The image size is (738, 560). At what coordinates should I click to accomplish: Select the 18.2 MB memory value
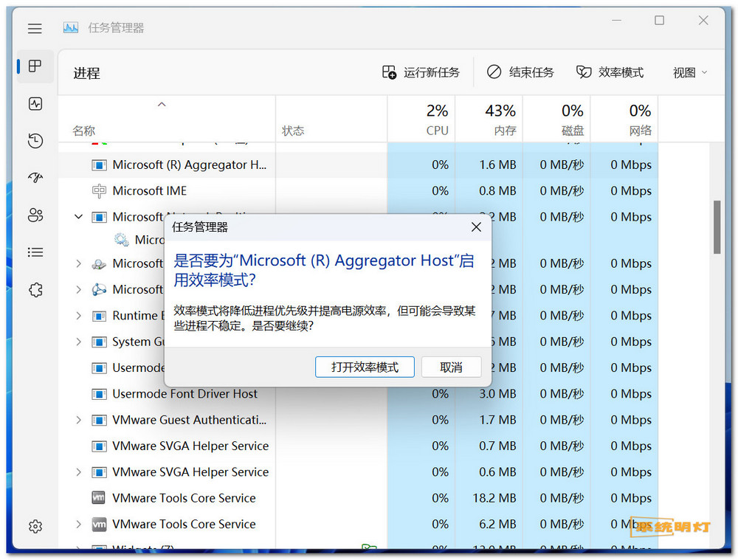point(494,498)
